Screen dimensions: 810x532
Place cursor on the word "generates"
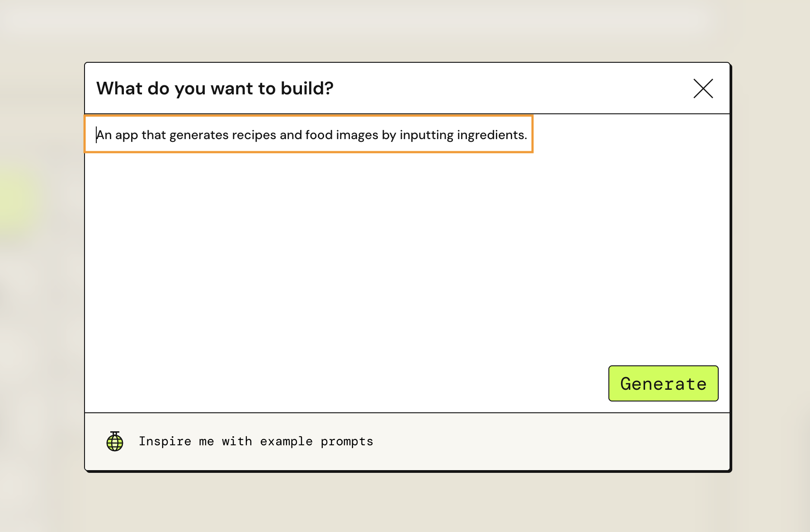pyautogui.click(x=199, y=135)
